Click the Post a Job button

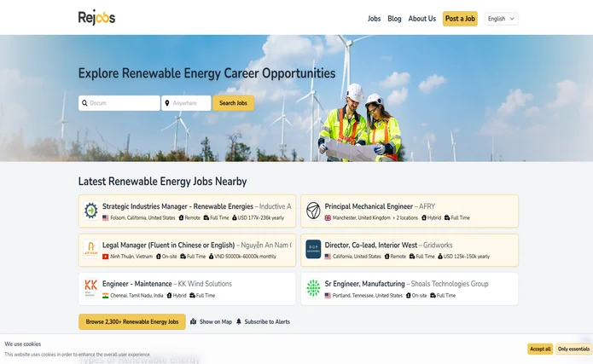460,19
